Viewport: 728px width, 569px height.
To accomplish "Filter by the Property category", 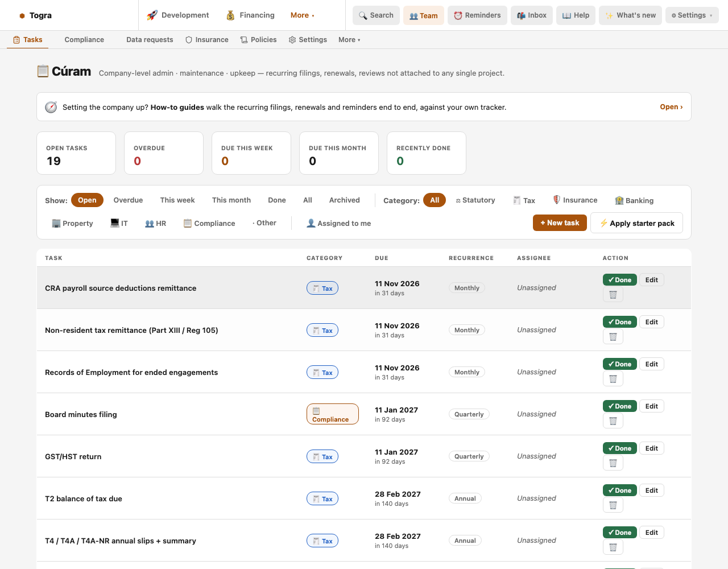I will click(x=72, y=224).
